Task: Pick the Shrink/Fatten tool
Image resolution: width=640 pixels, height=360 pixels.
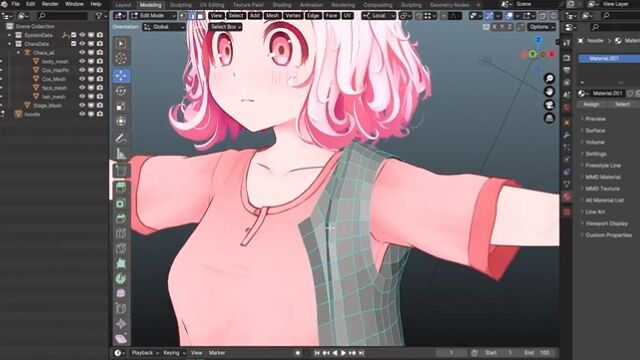Action: [x=121, y=324]
